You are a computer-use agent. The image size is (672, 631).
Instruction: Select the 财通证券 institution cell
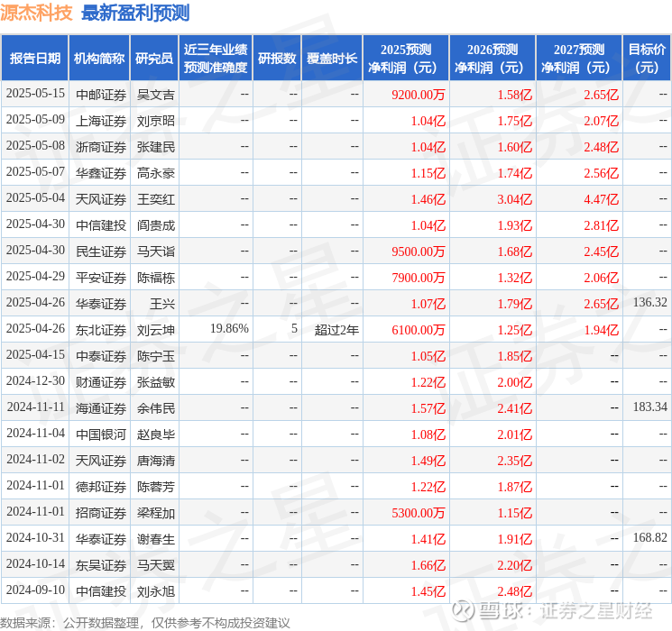(101, 382)
